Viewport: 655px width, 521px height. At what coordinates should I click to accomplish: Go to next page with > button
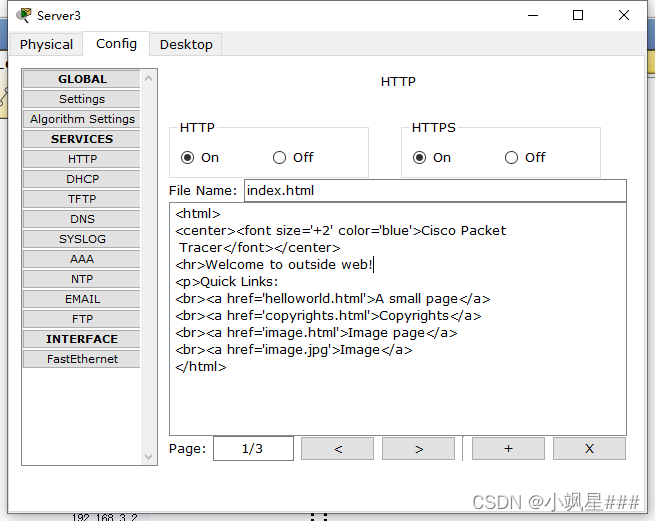[419, 449]
